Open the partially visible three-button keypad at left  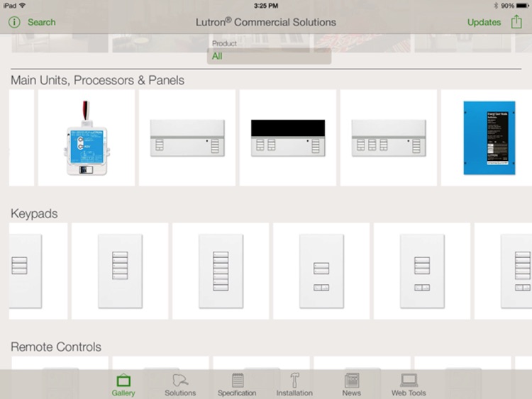[38, 271]
